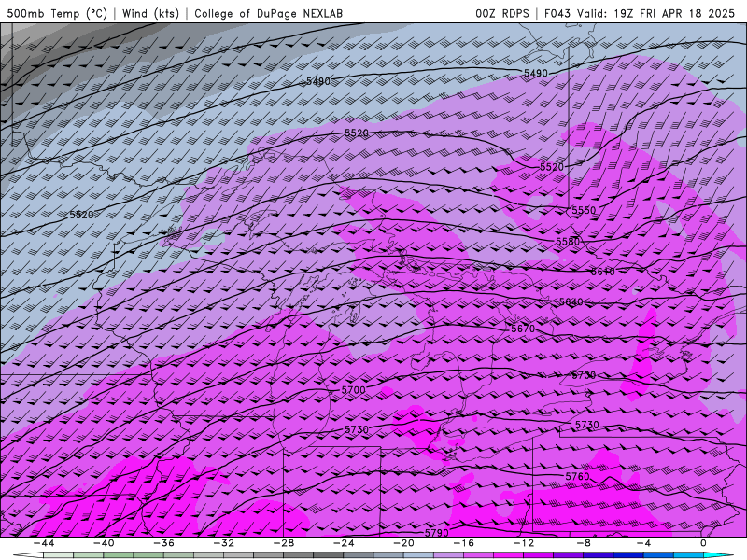The image size is (747, 560).
Task: Click the 5640 contour label
Action: click(571, 301)
